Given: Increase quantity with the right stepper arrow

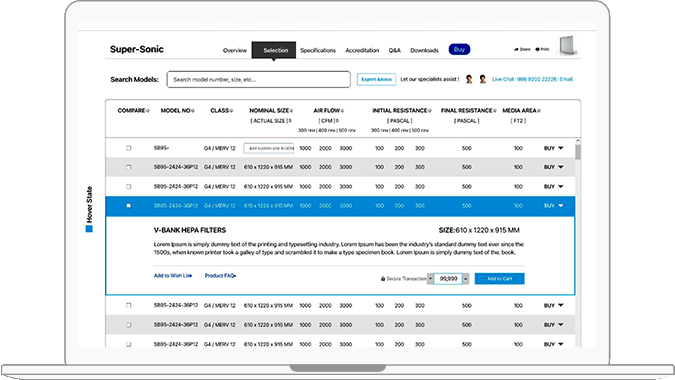Looking at the screenshot, I should click(x=465, y=279).
